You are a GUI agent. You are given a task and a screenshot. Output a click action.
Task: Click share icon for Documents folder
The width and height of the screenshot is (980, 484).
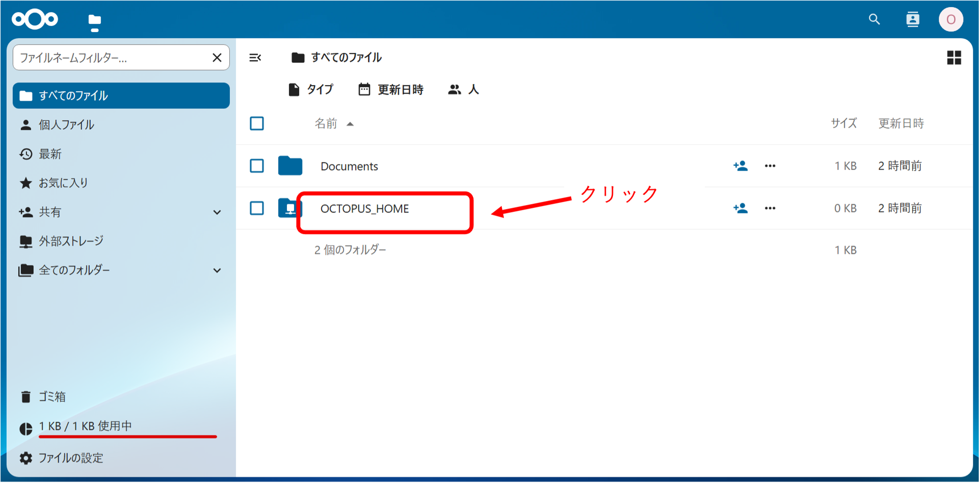click(740, 166)
